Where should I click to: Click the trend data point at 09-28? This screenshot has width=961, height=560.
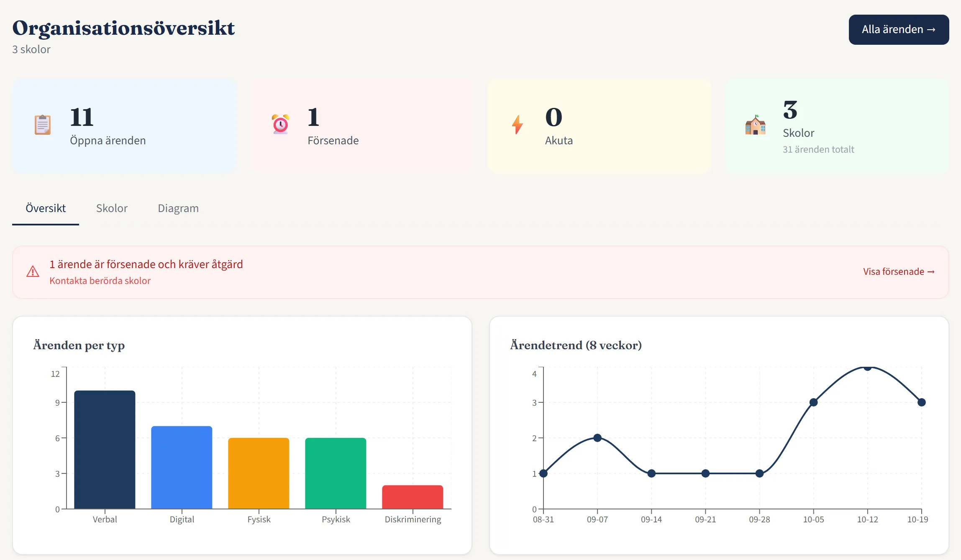(x=760, y=473)
